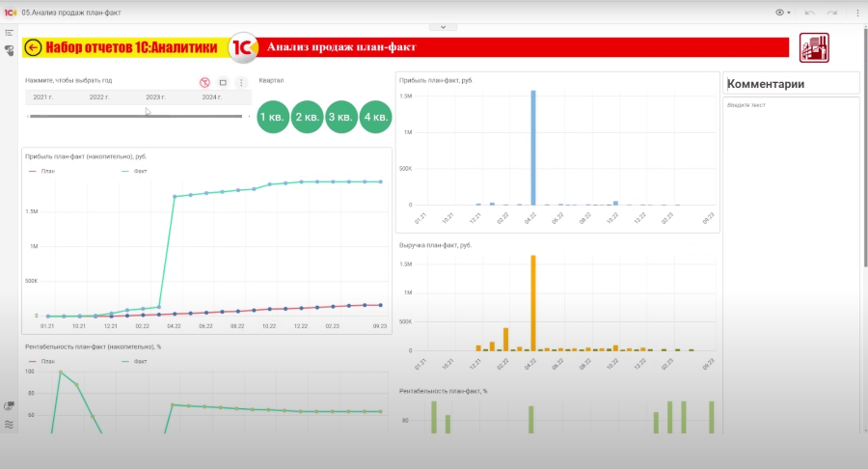Open the eye view mode dropdown
The image size is (868, 469).
pos(782,13)
